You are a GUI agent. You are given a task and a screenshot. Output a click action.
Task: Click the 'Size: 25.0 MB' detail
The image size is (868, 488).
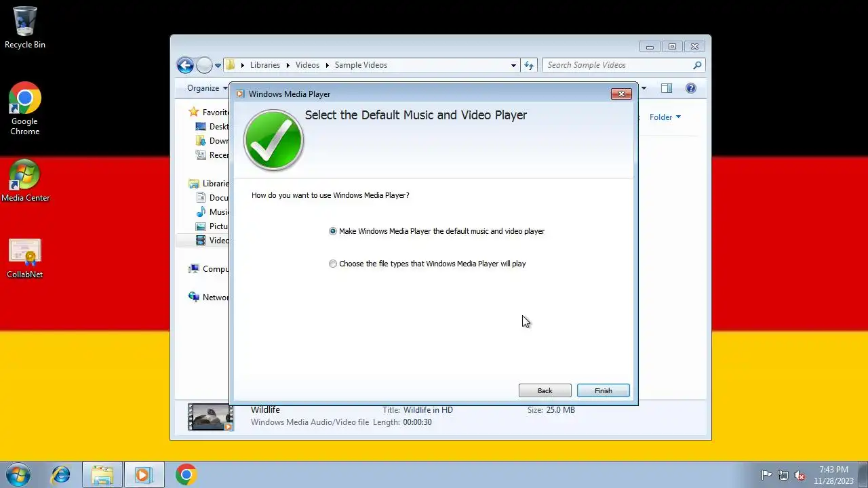tap(551, 410)
